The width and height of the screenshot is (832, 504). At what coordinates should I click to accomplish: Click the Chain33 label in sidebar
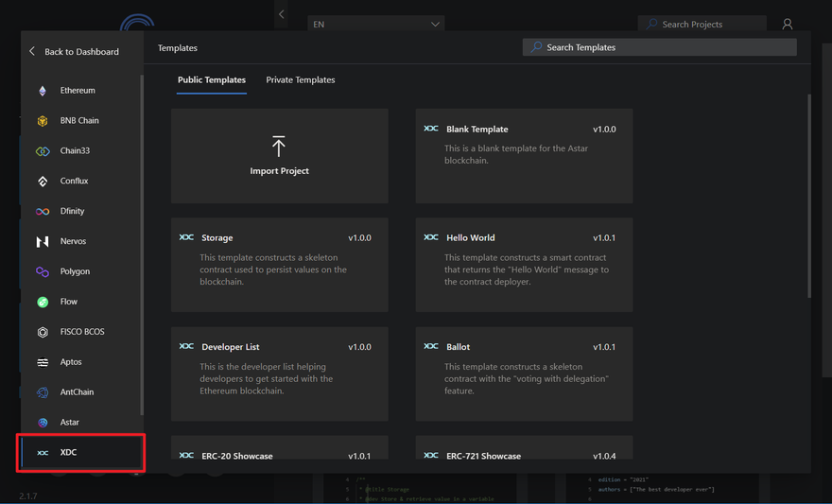click(x=75, y=150)
